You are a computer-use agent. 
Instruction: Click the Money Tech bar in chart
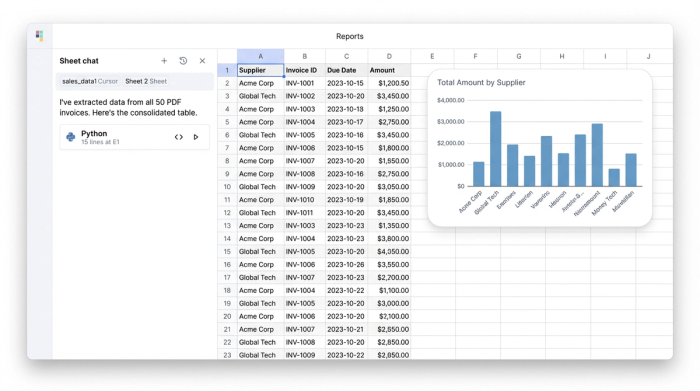pyautogui.click(x=614, y=178)
